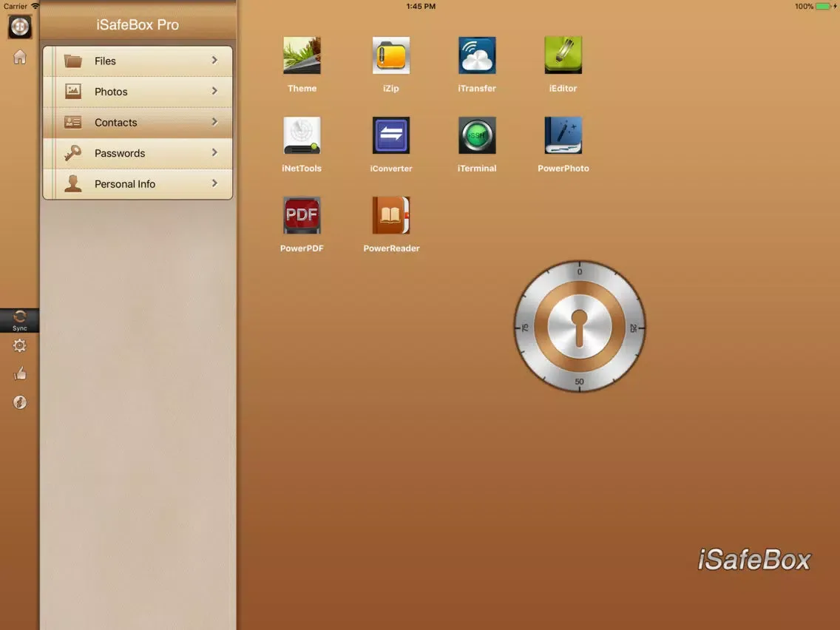Tap the Wi-Fi indicator in status bar

click(x=35, y=6)
